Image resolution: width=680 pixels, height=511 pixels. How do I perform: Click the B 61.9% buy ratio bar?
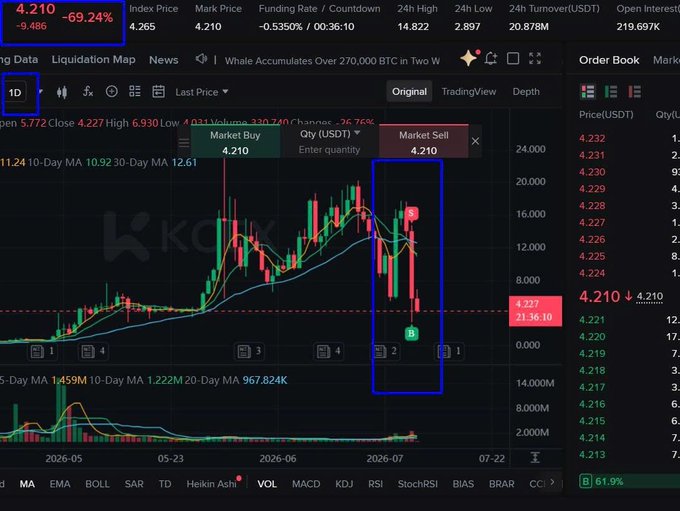629,481
